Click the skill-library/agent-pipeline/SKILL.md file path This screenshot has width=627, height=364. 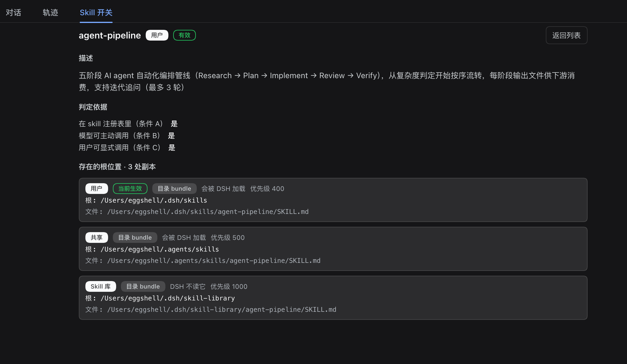point(222,309)
